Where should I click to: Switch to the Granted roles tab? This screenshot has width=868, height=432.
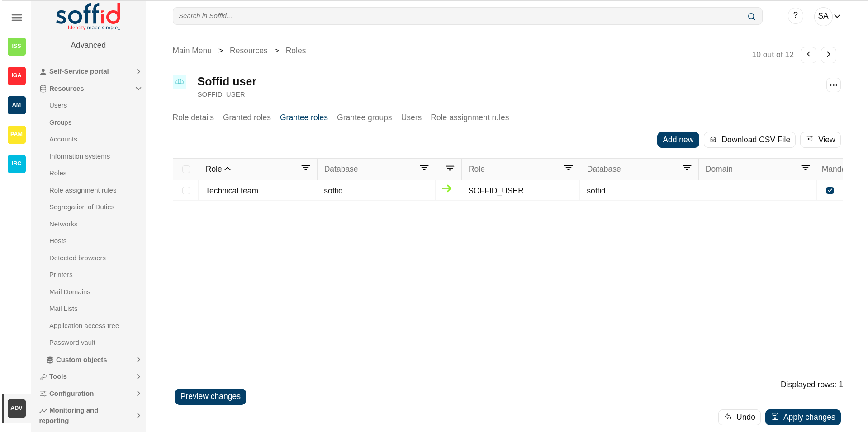pos(247,117)
